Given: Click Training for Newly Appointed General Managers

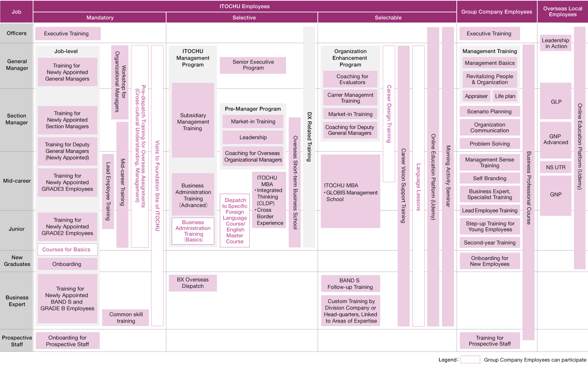Looking at the screenshot, I should coord(67,72).
